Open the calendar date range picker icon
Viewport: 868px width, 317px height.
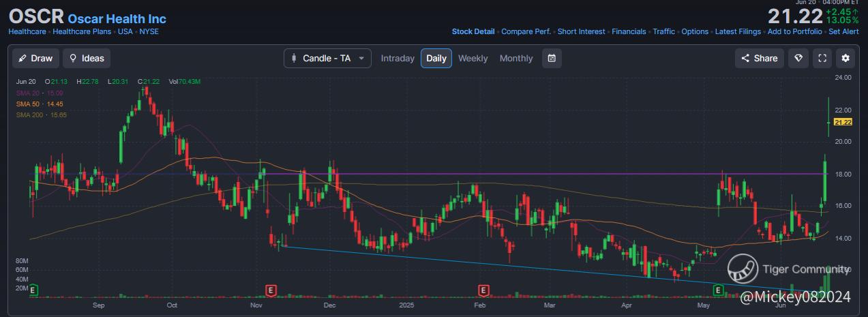point(552,58)
